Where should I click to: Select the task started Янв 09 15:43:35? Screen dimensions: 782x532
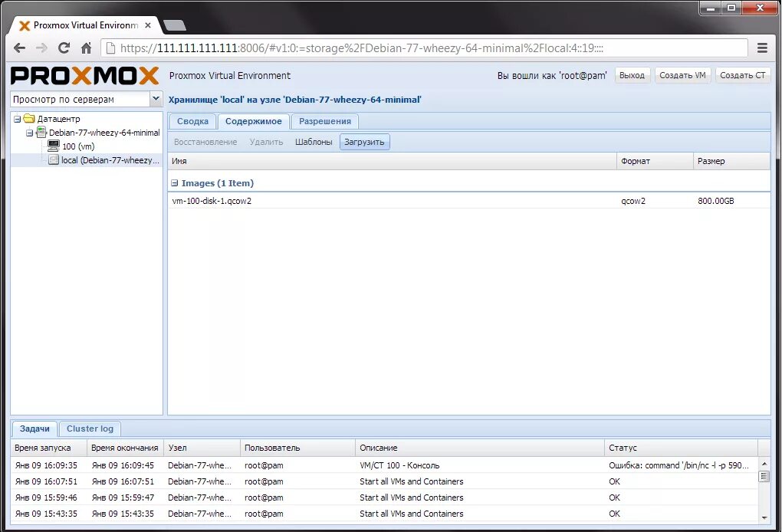(384, 513)
